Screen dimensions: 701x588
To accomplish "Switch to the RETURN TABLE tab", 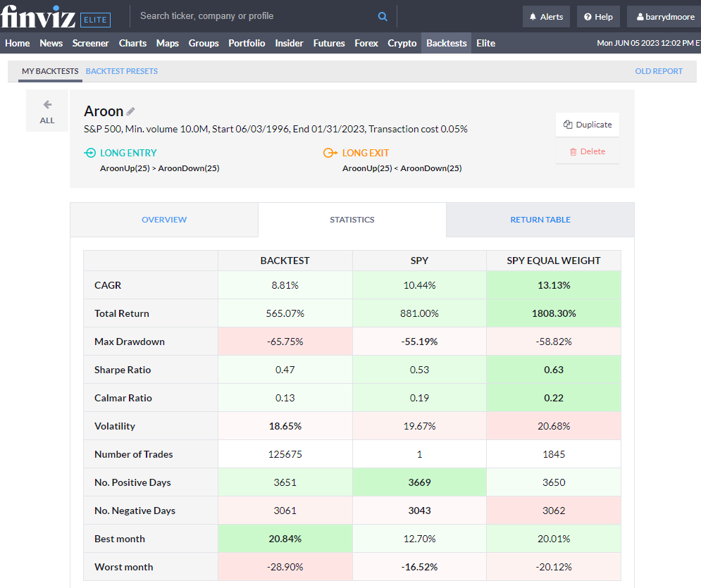I will pos(540,220).
